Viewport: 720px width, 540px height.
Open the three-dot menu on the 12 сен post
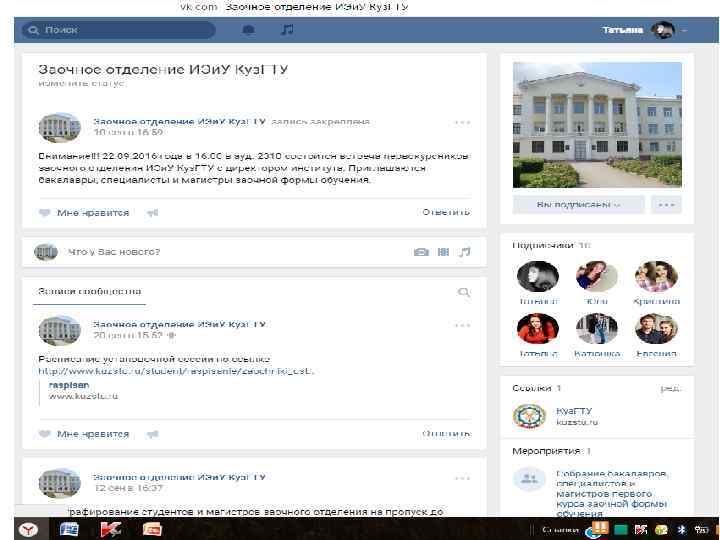pos(462,478)
